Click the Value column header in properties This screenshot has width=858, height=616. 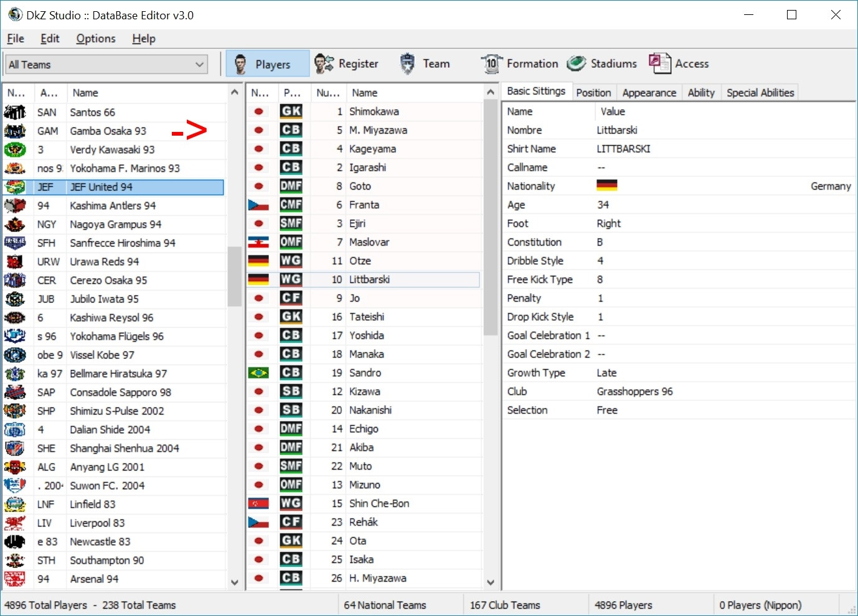[x=725, y=111]
